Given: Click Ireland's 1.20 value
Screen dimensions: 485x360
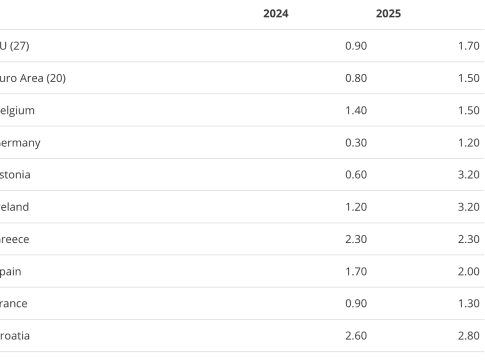Looking at the screenshot, I should (x=356, y=207).
